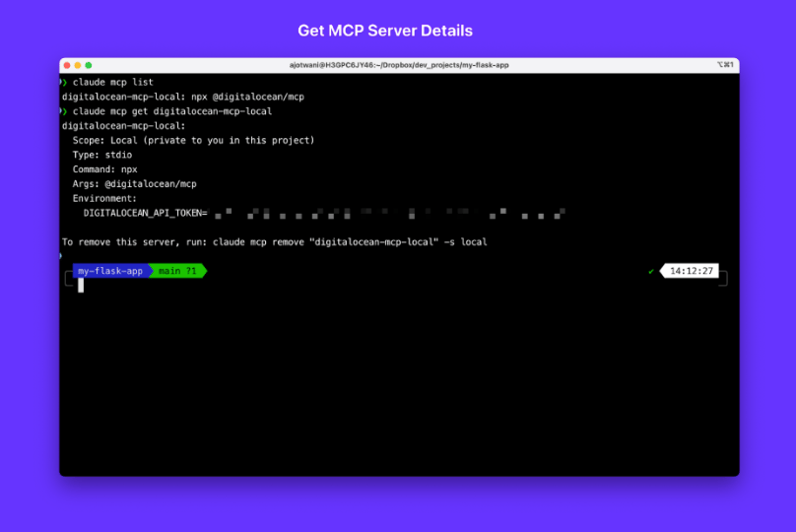This screenshot has height=532, width=796.
Task: Click the 'Environment:' label
Action: point(104,198)
